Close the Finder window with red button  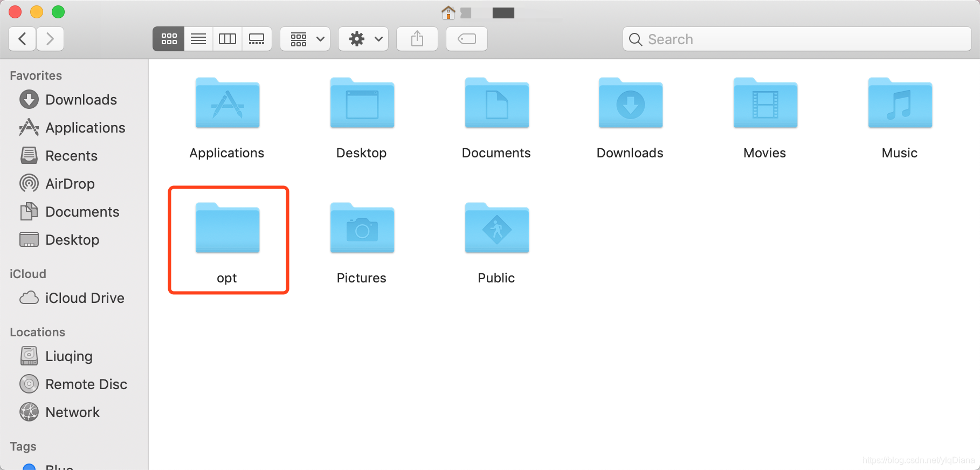click(x=15, y=12)
